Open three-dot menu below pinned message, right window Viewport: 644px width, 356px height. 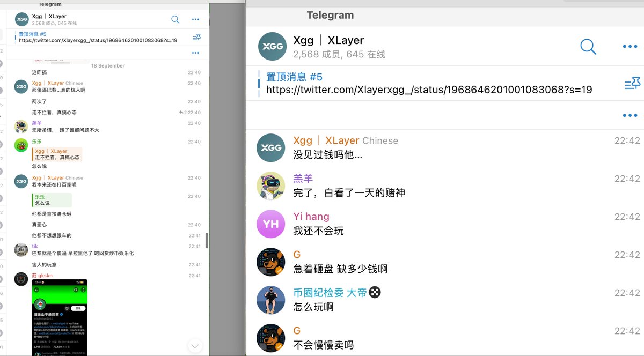630,115
